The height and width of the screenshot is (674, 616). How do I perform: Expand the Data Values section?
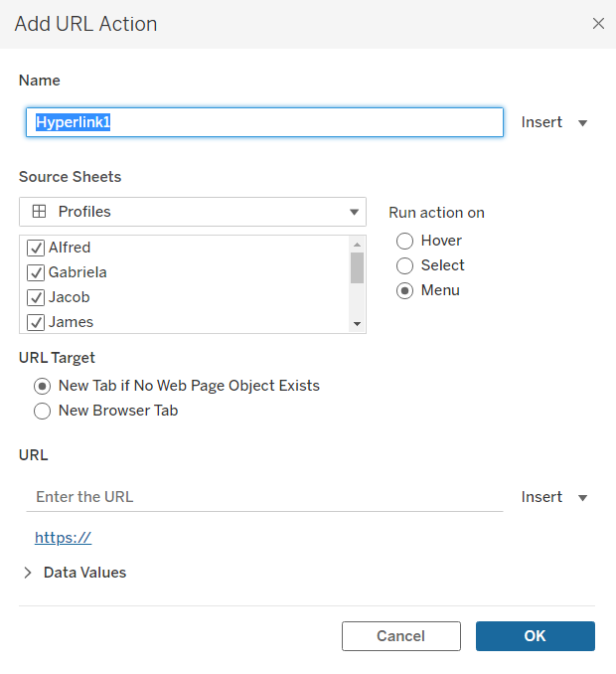tap(28, 573)
